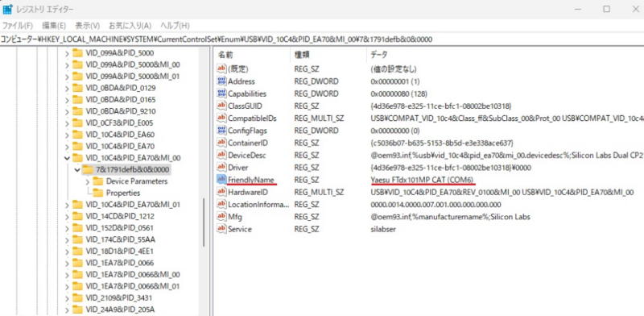
Task: Open the 表示(V) menu
Action: coord(88,26)
